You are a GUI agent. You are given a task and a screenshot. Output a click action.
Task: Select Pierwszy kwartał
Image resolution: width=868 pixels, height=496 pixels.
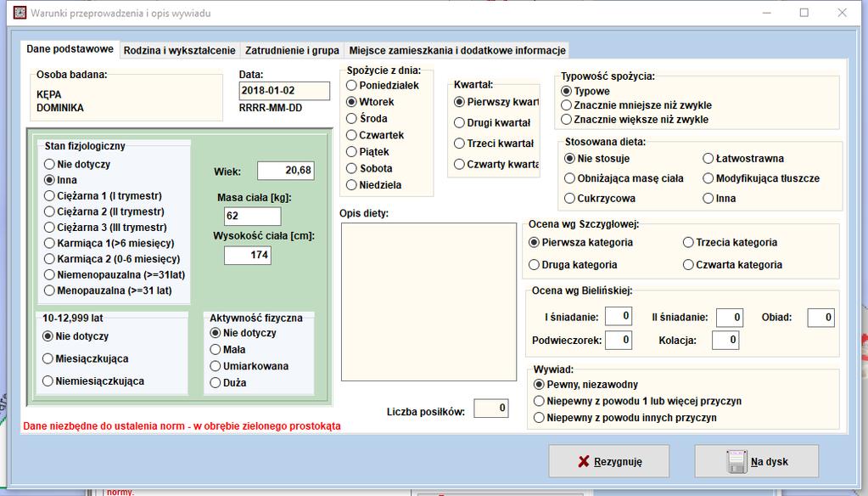coord(496,102)
